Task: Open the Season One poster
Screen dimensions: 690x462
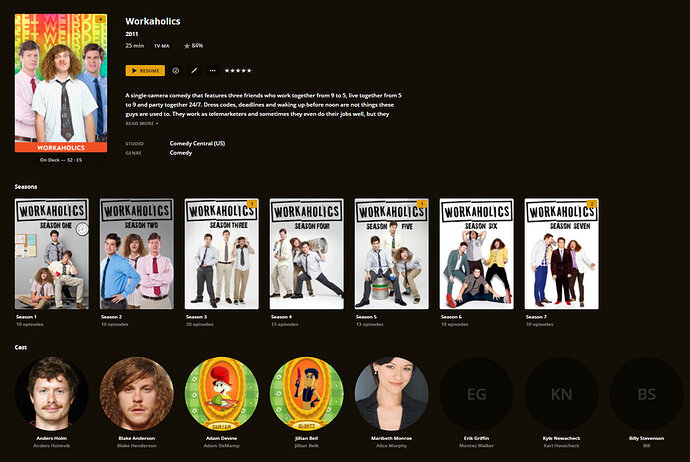Action: coord(51,254)
